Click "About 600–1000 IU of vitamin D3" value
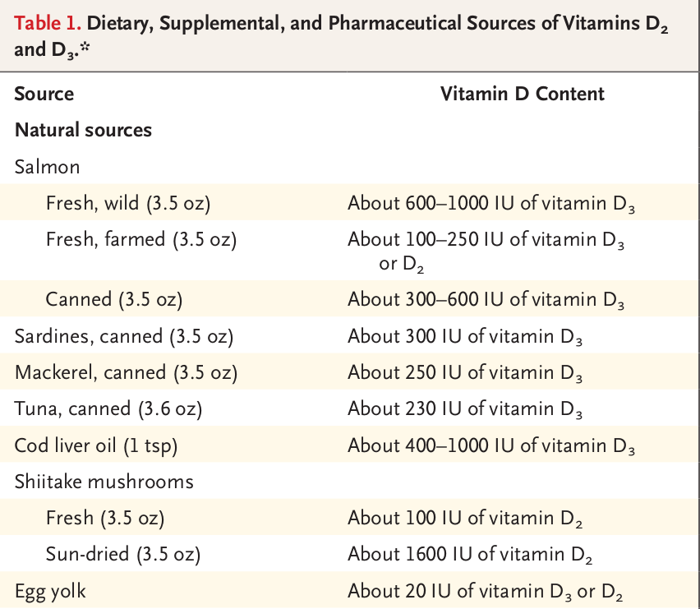 491,204
